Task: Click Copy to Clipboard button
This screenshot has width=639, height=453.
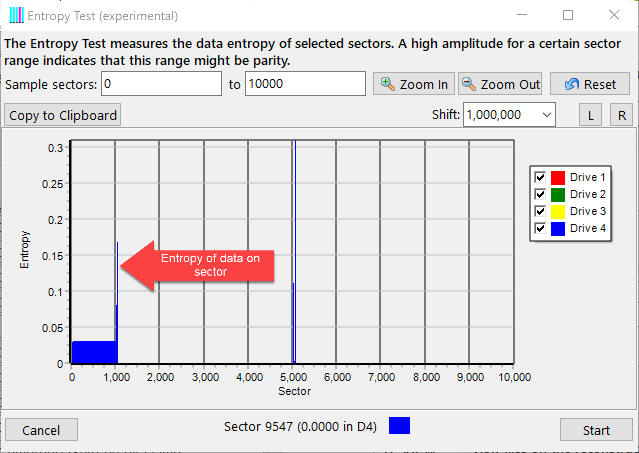Action: point(63,115)
